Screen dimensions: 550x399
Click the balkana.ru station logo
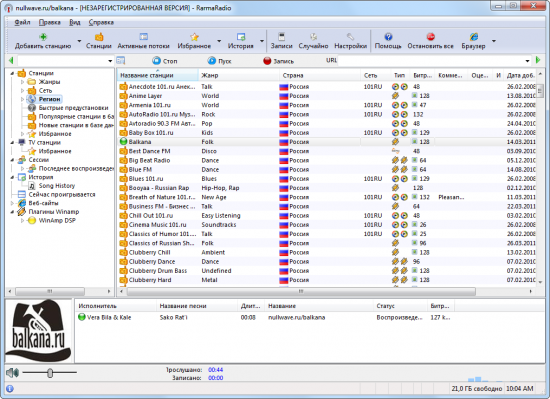(38, 331)
